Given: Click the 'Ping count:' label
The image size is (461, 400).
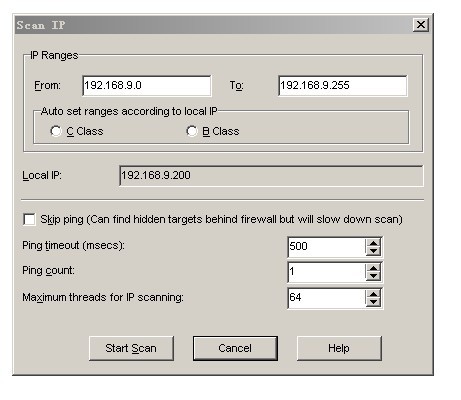Looking at the screenshot, I should (48, 270).
